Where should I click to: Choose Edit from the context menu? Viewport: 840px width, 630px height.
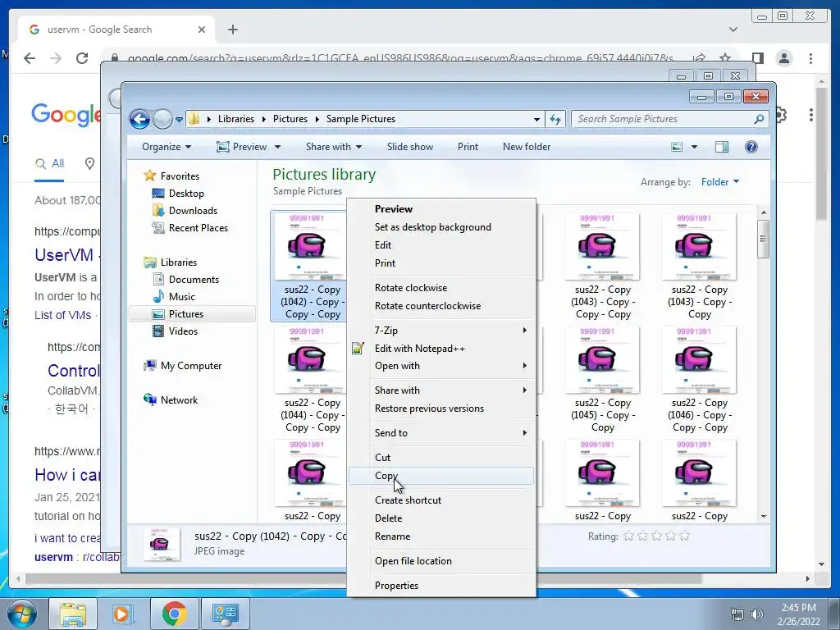[441, 245]
